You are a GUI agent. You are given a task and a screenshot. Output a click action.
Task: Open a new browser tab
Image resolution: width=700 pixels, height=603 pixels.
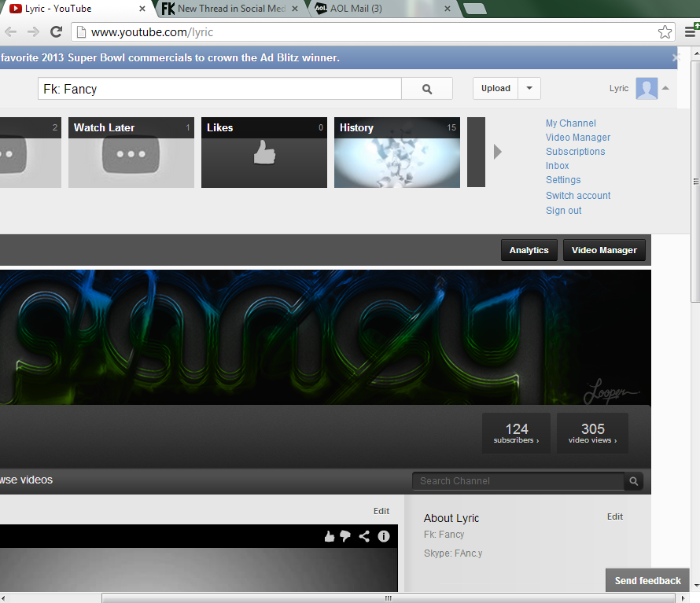[475, 9]
